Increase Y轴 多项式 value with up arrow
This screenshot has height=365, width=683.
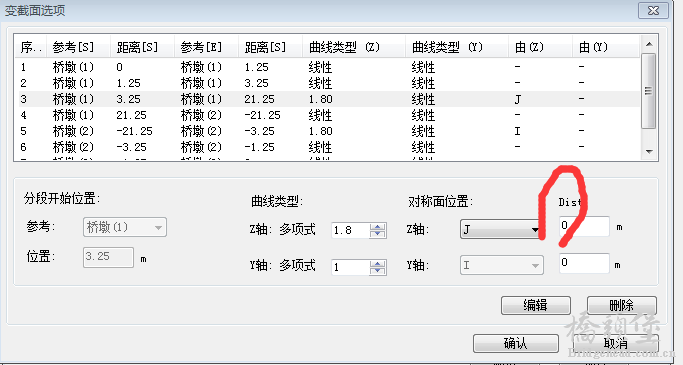(378, 264)
